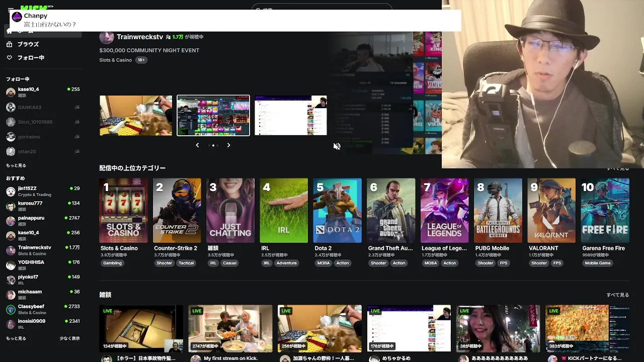The image size is (644, 362).
Task: Open IRL category card
Action: tap(284, 210)
